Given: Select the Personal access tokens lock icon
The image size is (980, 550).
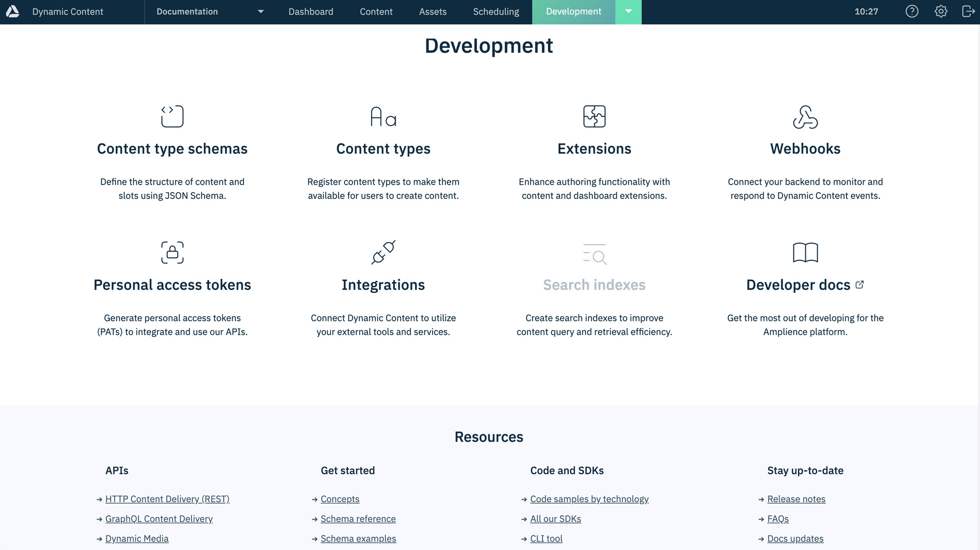Looking at the screenshot, I should (172, 253).
